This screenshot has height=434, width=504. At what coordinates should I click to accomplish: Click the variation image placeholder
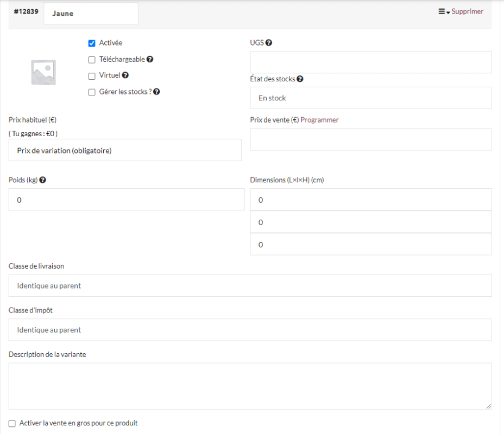coord(43,72)
